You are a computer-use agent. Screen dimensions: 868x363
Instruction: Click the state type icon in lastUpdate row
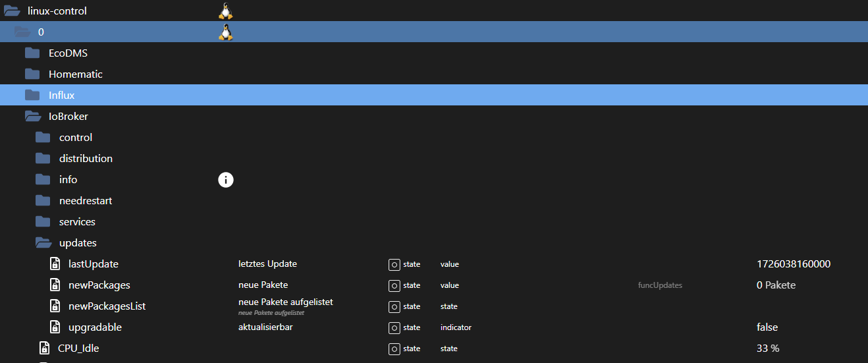tap(394, 265)
